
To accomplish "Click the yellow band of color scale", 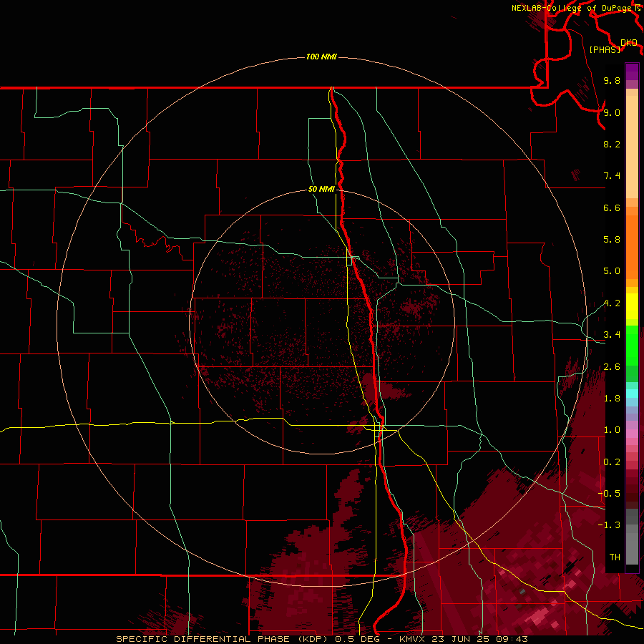I will click(632, 306).
